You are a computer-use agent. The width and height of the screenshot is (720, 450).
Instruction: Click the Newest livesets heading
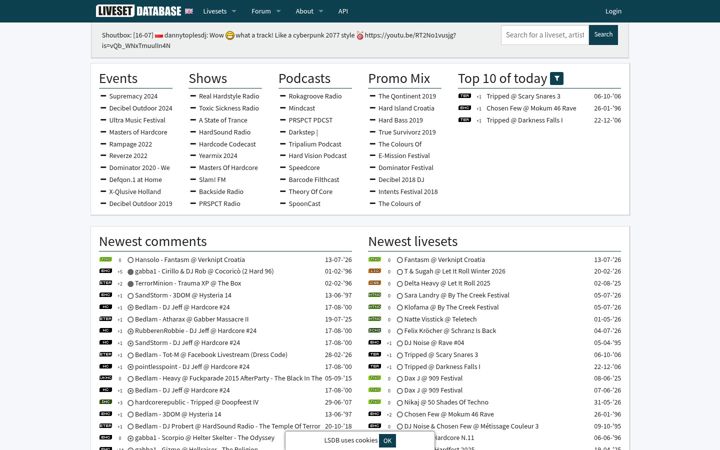click(413, 242)
